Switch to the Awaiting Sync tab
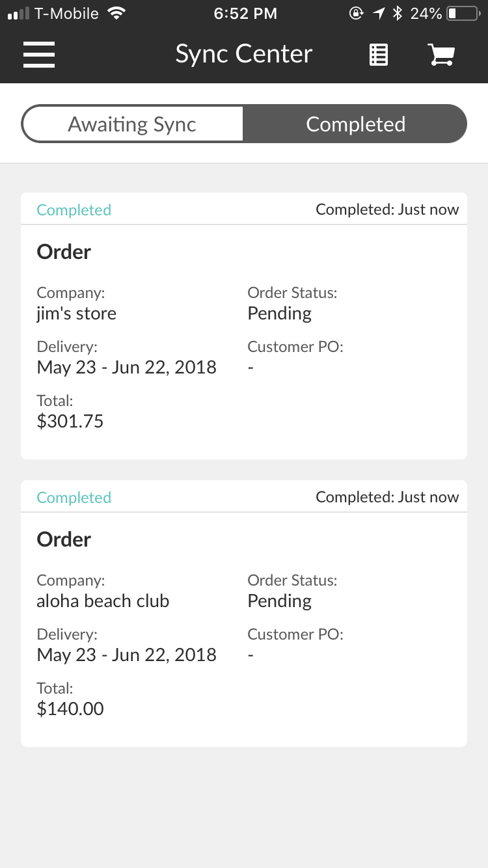The height and width of the screenshot is (868, 488). pyautogui.click(x=132, y=124)
